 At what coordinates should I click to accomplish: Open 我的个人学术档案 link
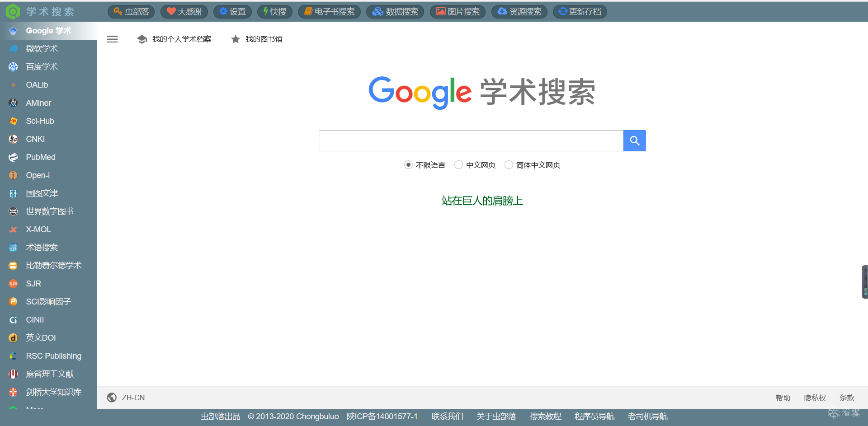pyautogui.click(x=174, y=39)
